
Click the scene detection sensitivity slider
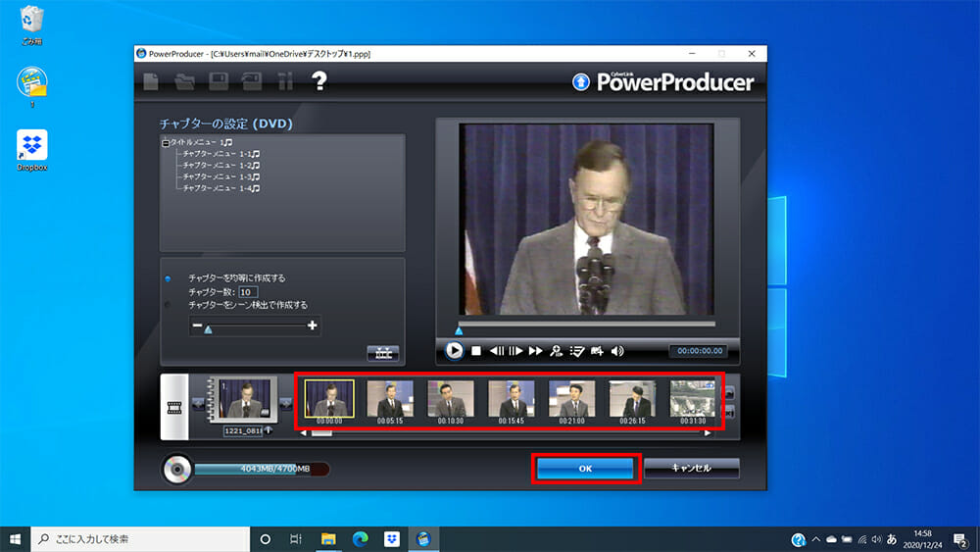pyautogui.click(x=255, y=326)
